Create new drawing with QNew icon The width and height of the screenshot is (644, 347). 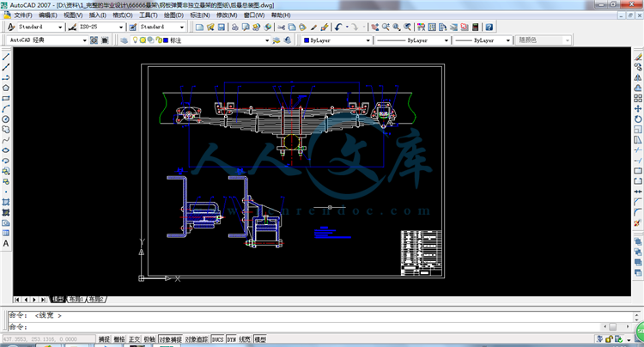199,27
